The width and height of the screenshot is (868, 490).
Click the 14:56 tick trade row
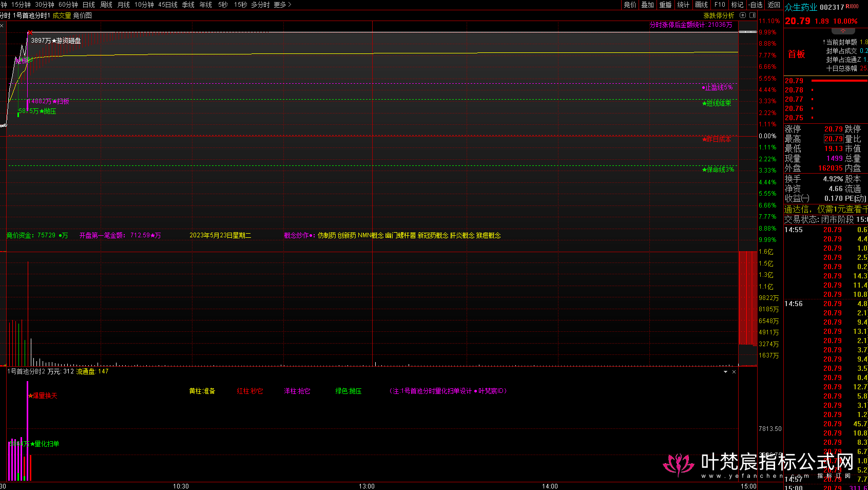(826, 304)
